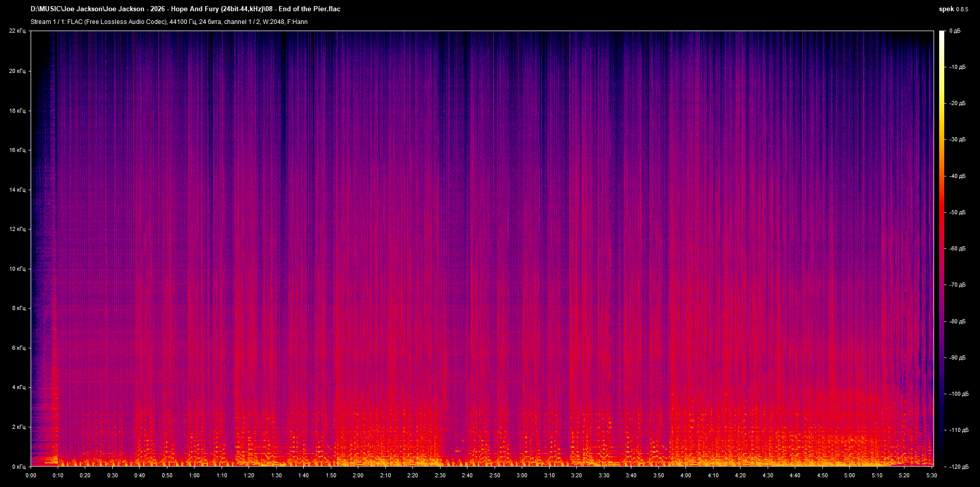The width and height of the screenshot is (980, 487).
Task: Click the 0:00 timeline marker
Action: [31, 475]
